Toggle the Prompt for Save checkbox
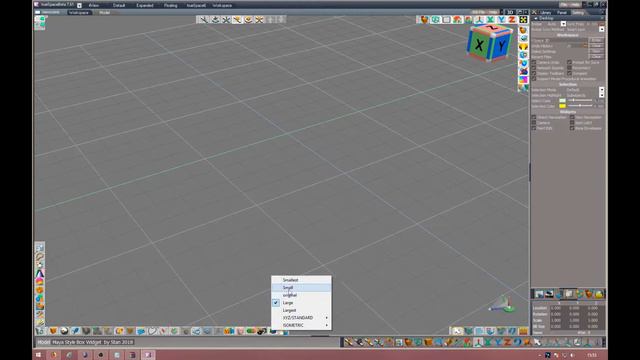This screenshot has height=360, width=640. [569, 62]
